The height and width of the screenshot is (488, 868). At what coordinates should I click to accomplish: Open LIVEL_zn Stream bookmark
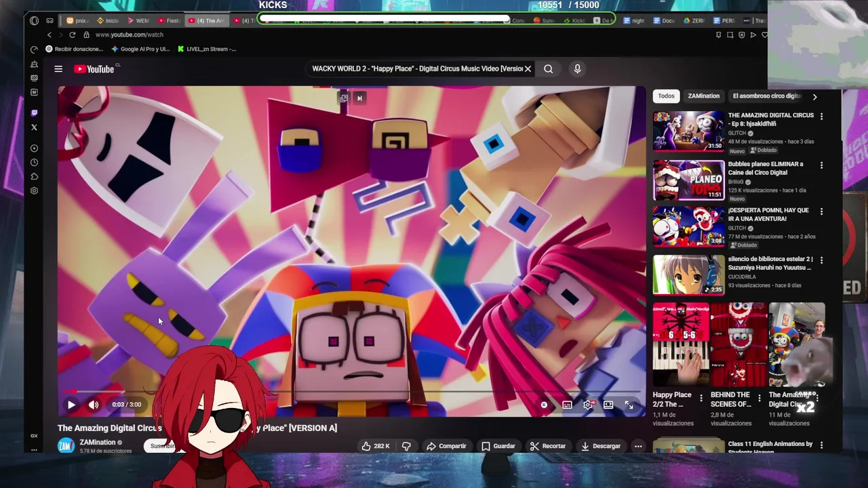click(207, 49)
